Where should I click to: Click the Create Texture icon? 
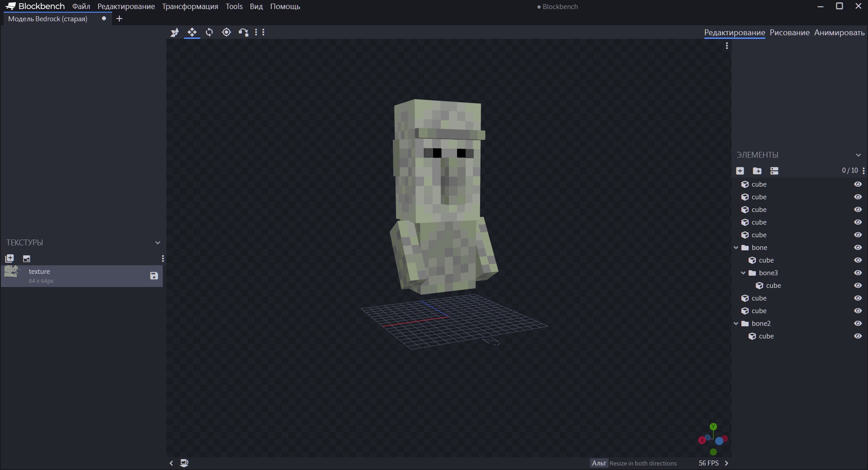27,258
